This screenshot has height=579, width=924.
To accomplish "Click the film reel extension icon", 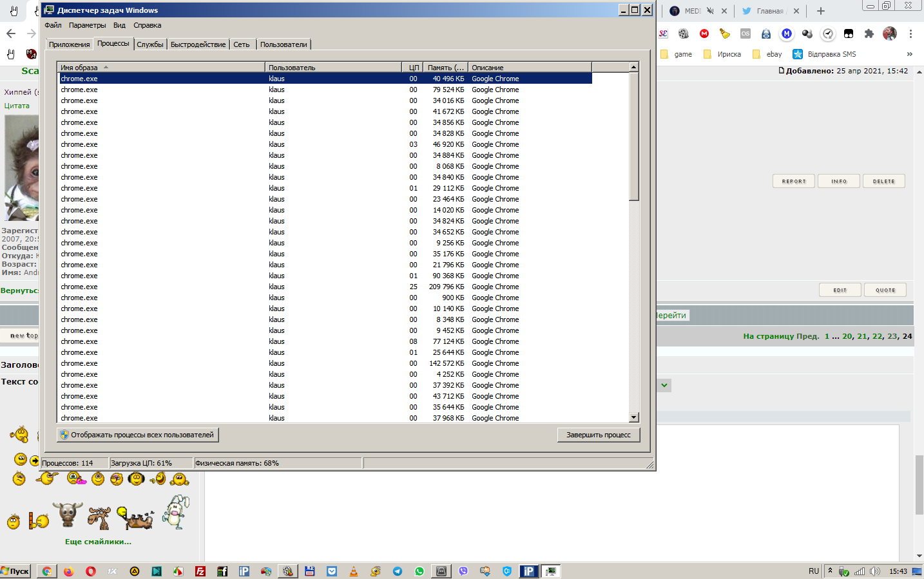I will click(x=684, y=33).
